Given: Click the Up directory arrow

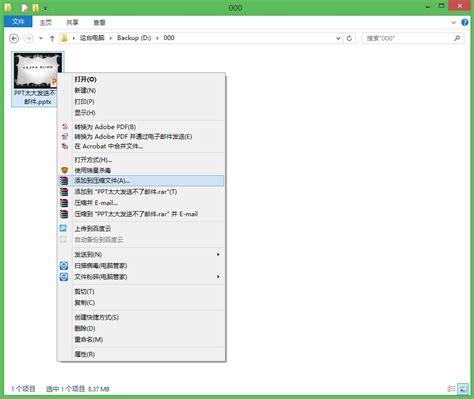Looking at the screenshot, I should (x=52, y=38).
